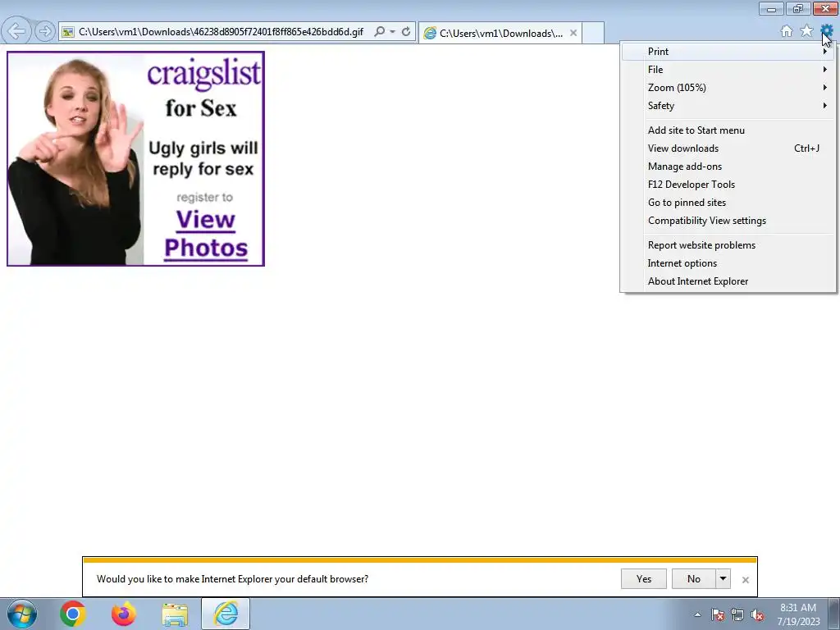Select View downloads menu entry
This screenshot has height=630, width=840.
[728, 148]
